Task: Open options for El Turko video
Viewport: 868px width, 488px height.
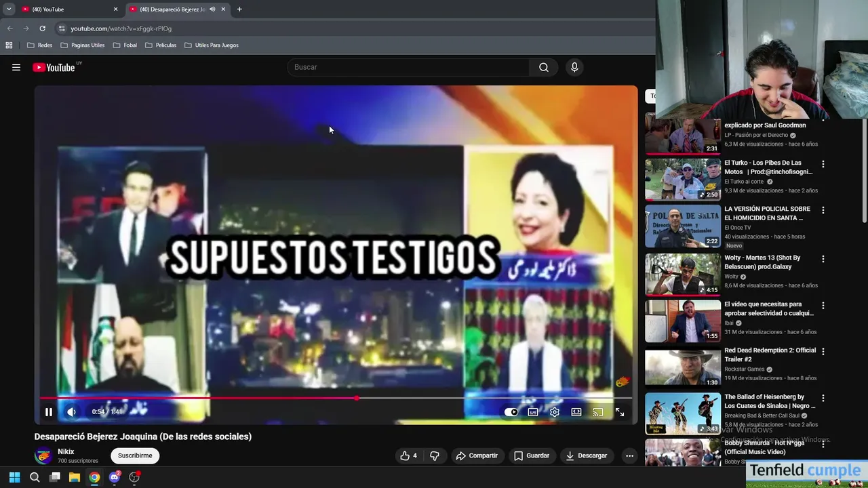Action: tap(823, 164)
